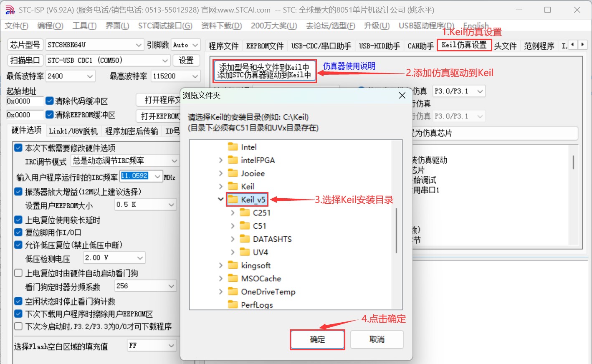Select the Intel folder icon
This screenshot has width=592, height=364.
pyautogui.click(x=233, y=147)
